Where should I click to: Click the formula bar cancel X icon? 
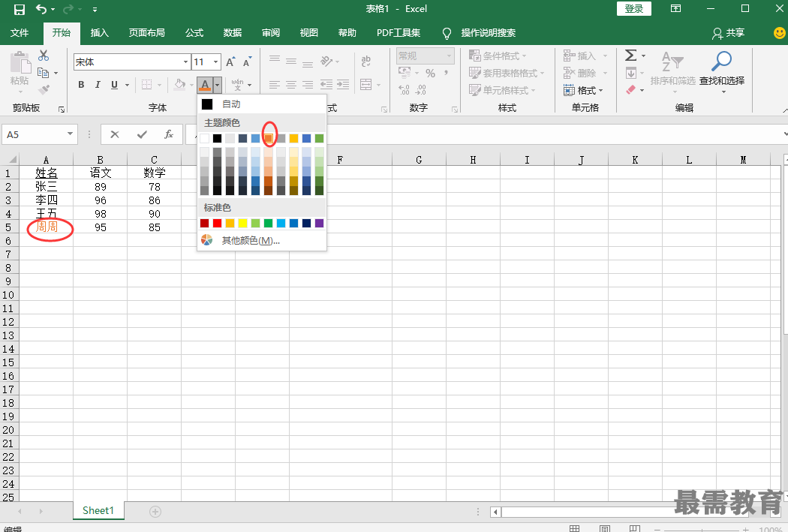tap(115, 134)
